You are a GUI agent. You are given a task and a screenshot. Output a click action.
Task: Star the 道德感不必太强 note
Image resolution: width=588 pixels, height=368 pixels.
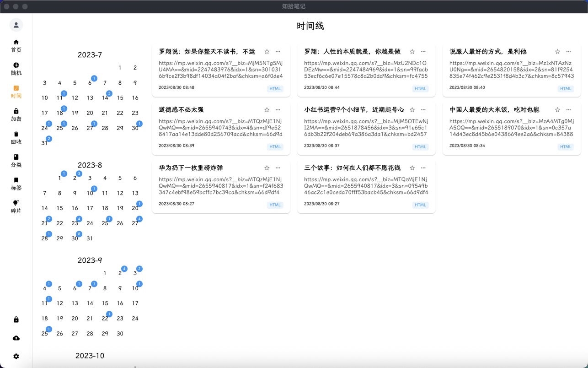pos(267,110)
